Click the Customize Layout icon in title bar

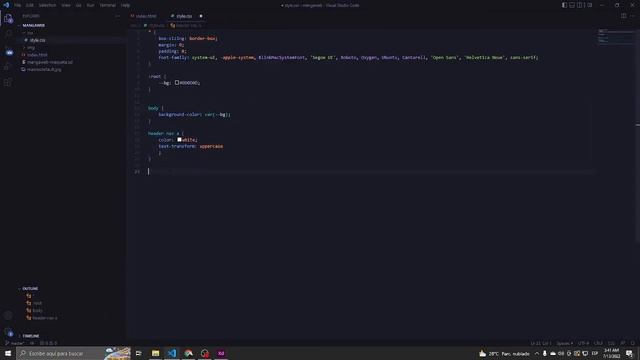tap(589, 5)
